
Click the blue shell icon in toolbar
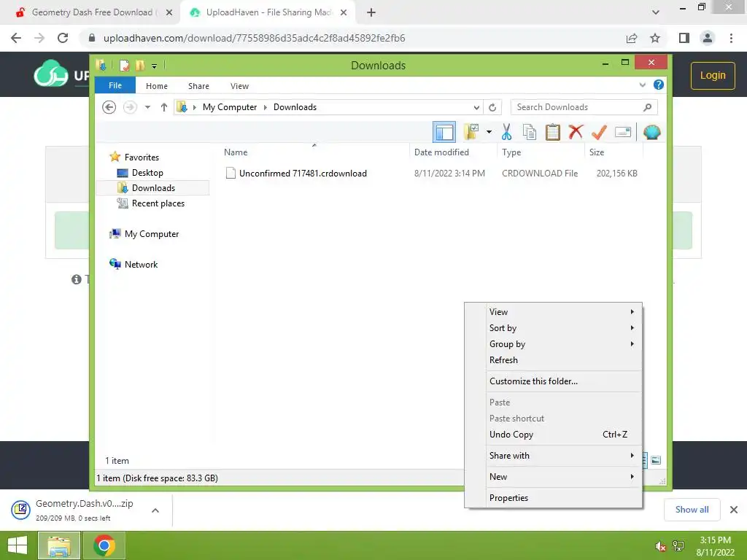(x=651, y=132)
